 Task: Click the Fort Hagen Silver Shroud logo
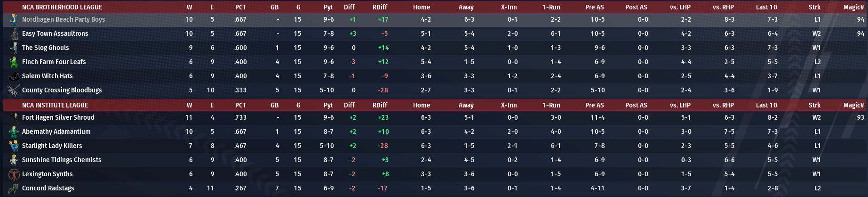[14, 118]
